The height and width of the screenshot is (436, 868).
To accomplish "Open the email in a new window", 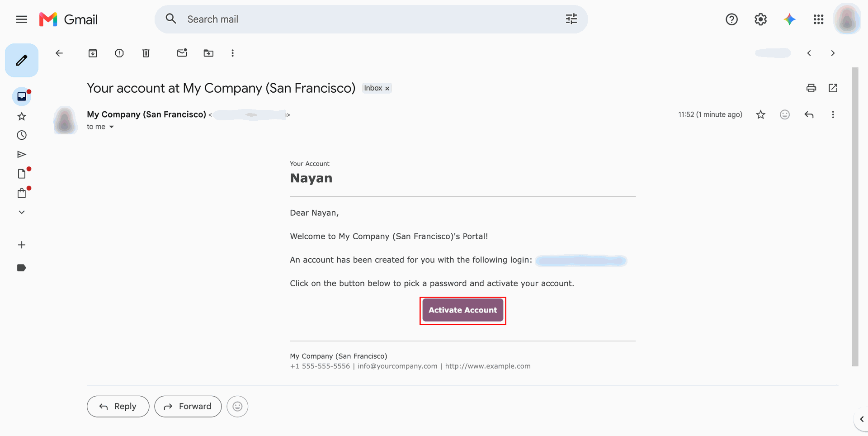I will (x=833, y=88).
